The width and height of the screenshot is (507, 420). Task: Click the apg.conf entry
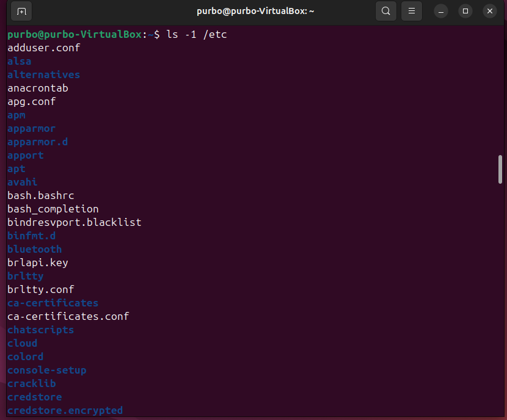pos(32,101)
